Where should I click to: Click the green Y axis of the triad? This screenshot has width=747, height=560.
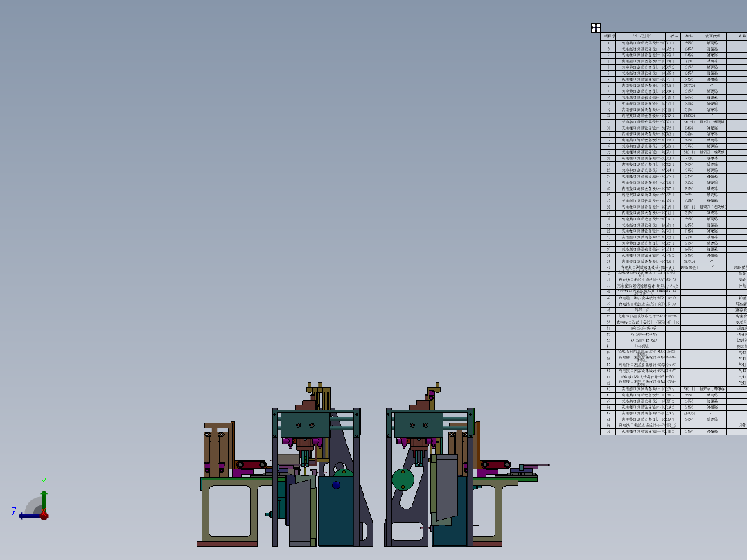[x=44, y=500]
